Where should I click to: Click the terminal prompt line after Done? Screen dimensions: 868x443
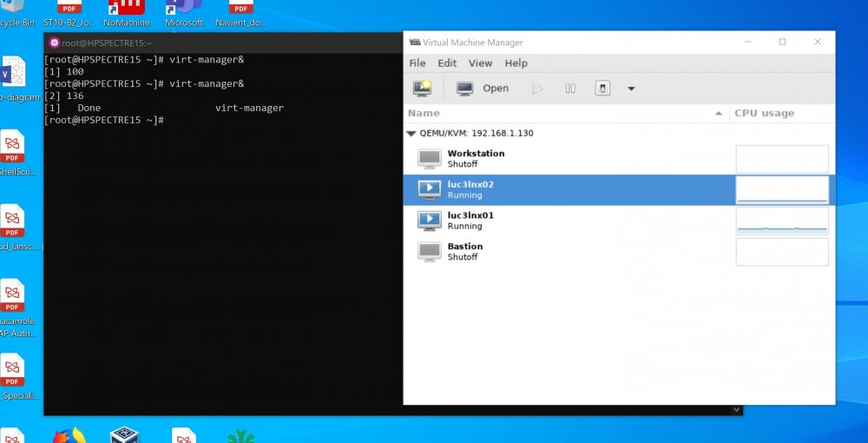coord(104,120)
